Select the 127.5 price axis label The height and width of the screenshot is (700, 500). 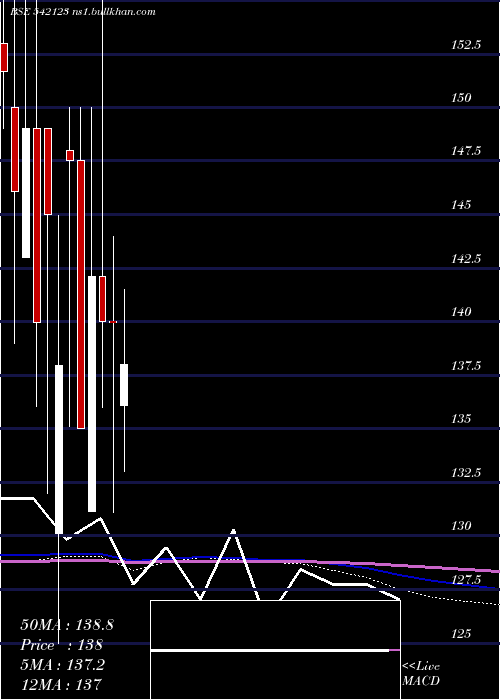click(466, 579)
